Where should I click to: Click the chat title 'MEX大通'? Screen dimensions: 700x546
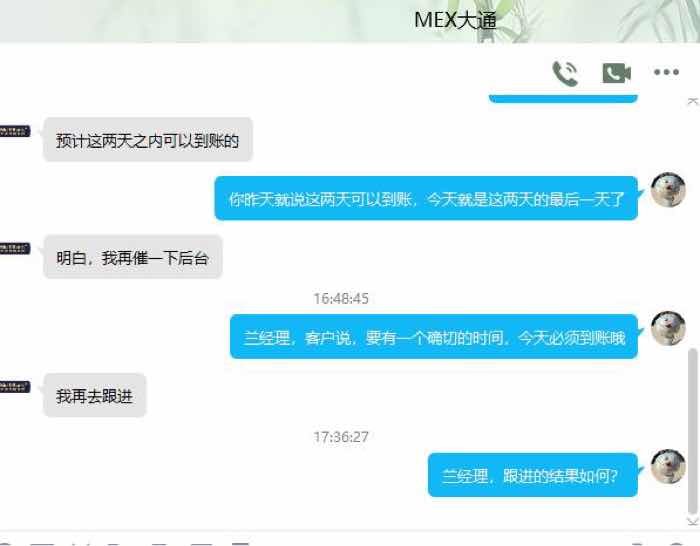[455, 20]
